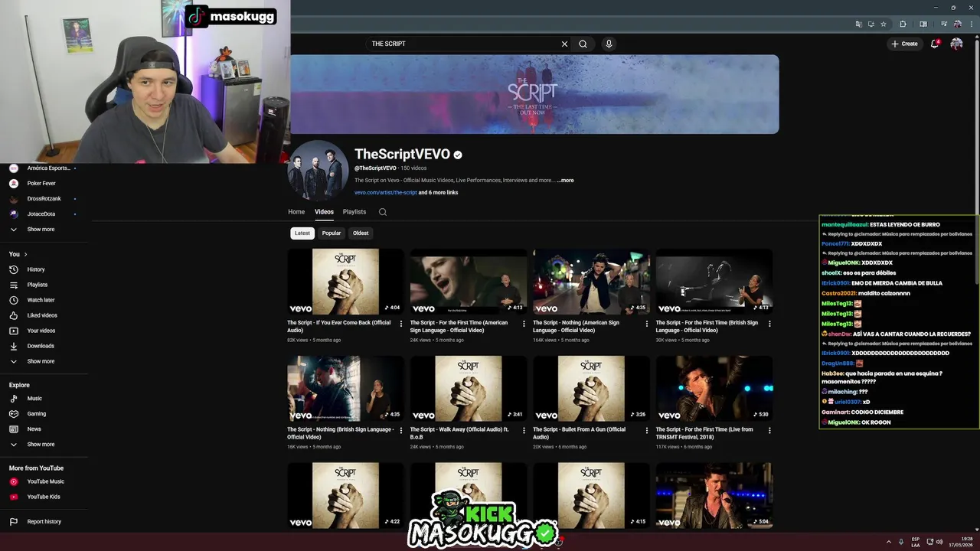The height and width of the screenshot is (551, 980).
Task: Open the Chrome side panel icon
Action: click(x=923, y=24)
